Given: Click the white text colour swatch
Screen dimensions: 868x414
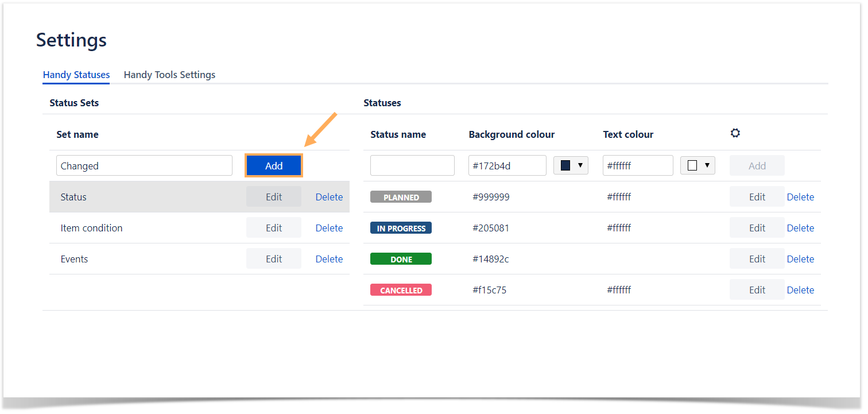Looking at the screenshot, I should pyautogui.click(x=692, y=165).
